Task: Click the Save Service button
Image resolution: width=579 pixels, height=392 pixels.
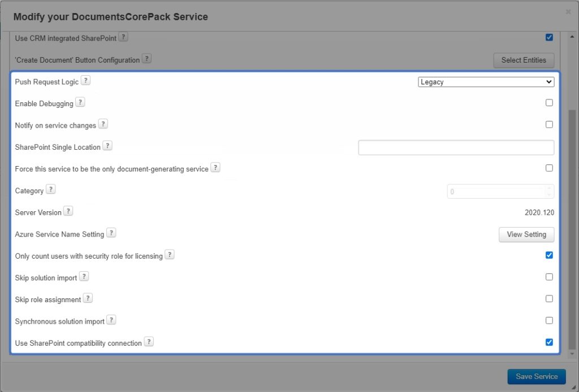Action: pyautogui.click(x=535, y=376)
